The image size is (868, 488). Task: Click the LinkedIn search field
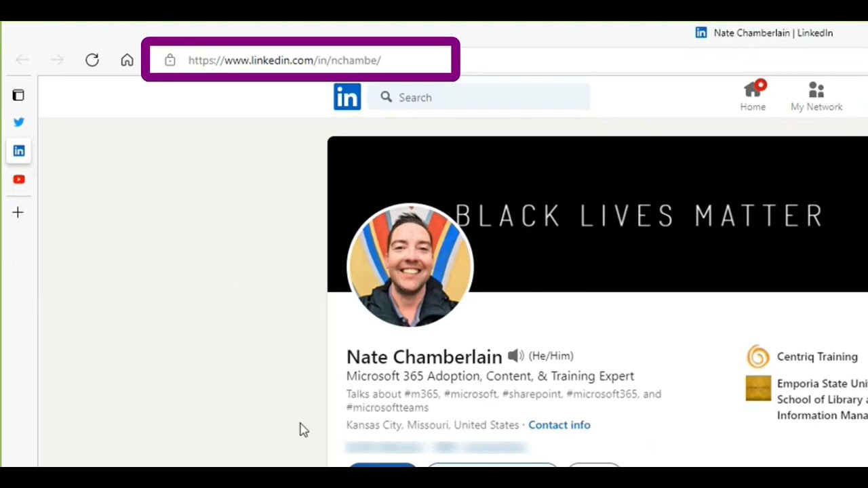pyautogui.click(x=479, y=97)
